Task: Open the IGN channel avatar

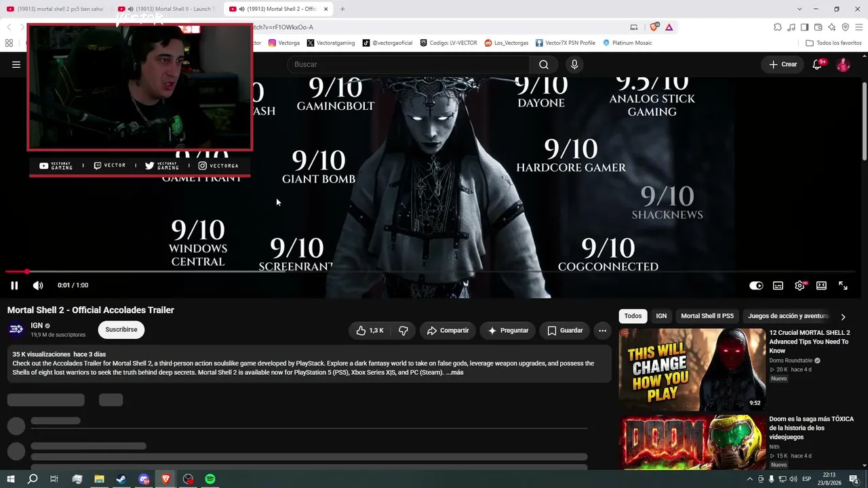Action: (x=16, y=329)
